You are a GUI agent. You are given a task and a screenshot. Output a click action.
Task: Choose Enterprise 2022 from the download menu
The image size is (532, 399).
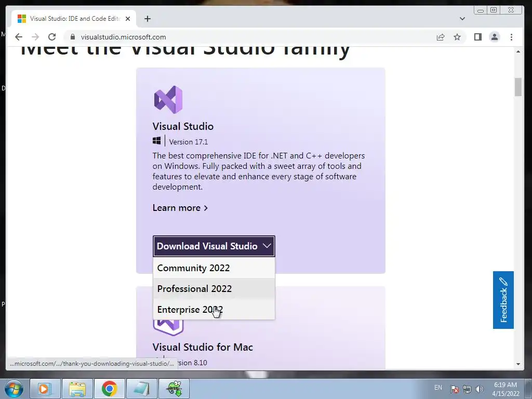coord(214,310)
